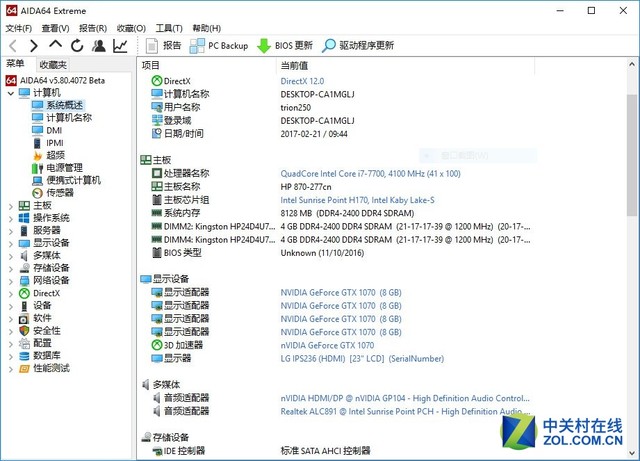
Task: Click the PC Backup toolbar button
Action: tap(219, 46)
